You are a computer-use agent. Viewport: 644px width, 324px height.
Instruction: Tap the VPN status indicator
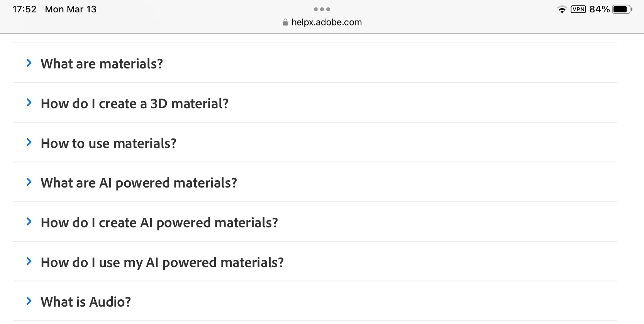pos(578,9)
